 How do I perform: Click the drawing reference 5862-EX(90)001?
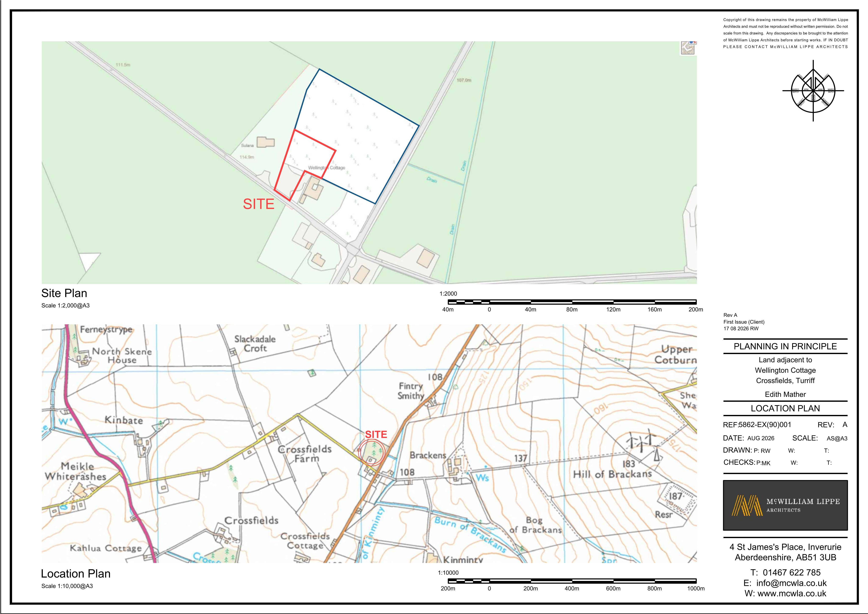[765, 425]
